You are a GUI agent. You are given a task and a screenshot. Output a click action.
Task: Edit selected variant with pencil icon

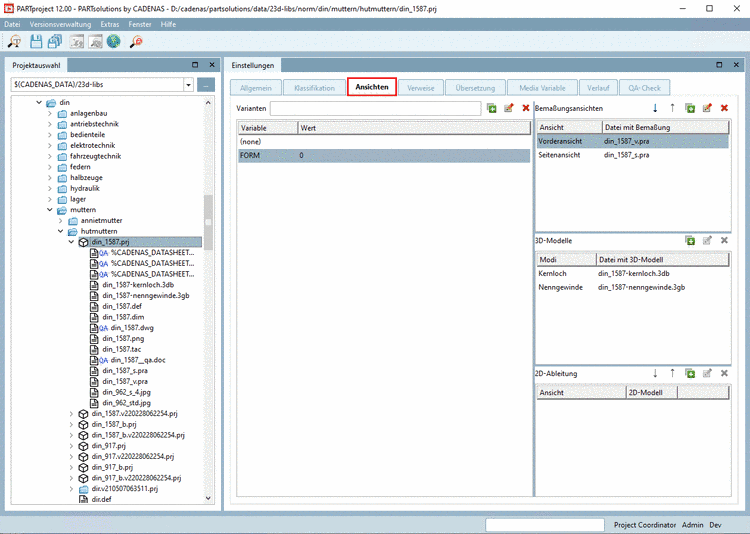508,108
